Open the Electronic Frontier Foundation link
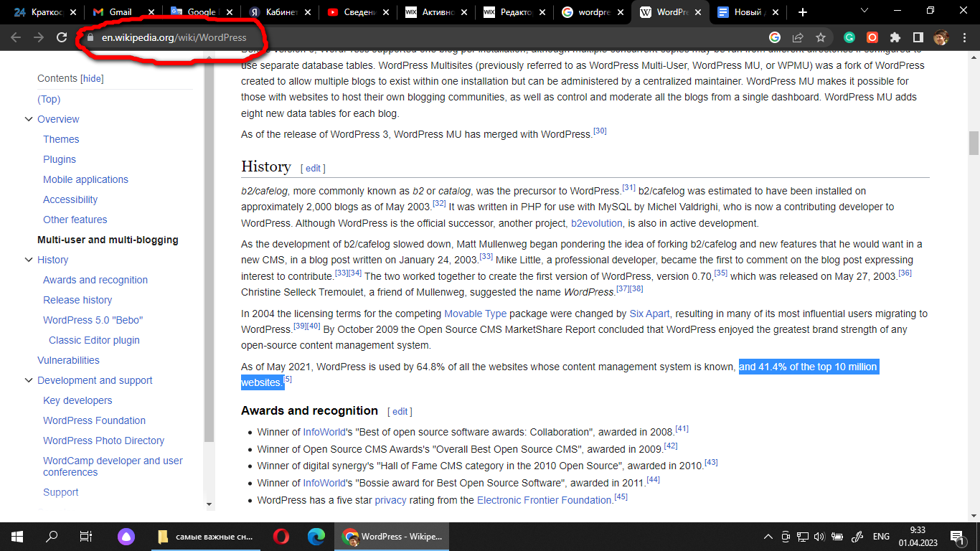The width and height of the screenshot is (980, 551). 545,500
